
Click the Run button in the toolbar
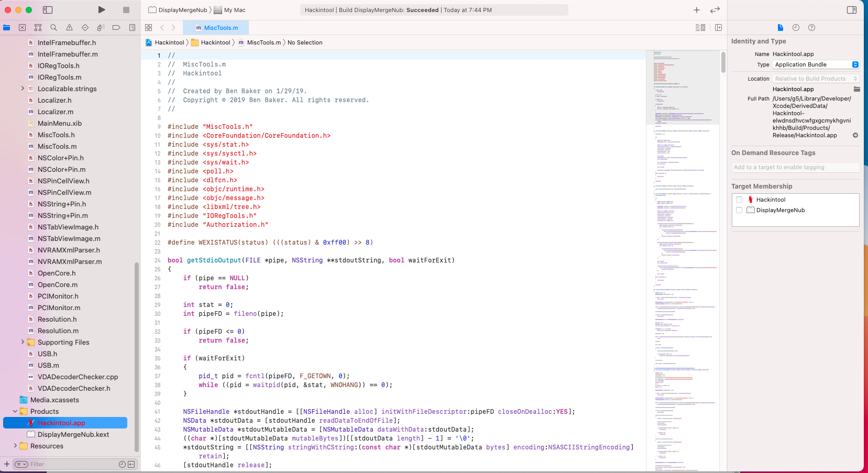pos(101,9)
